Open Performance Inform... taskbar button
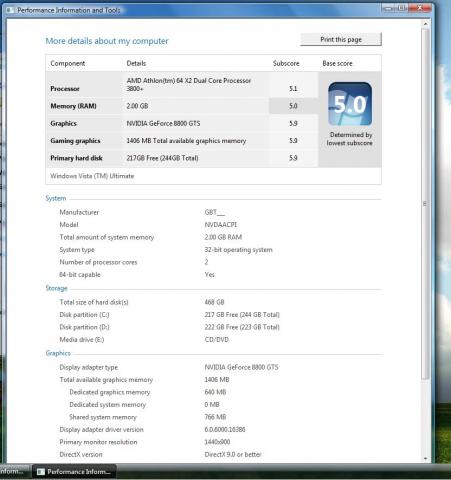The width and height of the screenshot is (451, 480). click(74, 472)
